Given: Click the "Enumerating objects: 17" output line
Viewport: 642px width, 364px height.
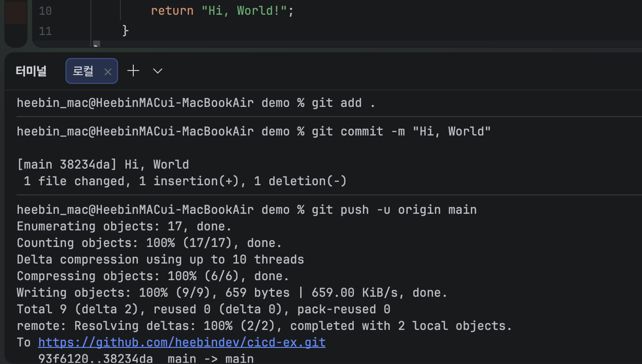Looking at the screenshot, I should point(124,226).
